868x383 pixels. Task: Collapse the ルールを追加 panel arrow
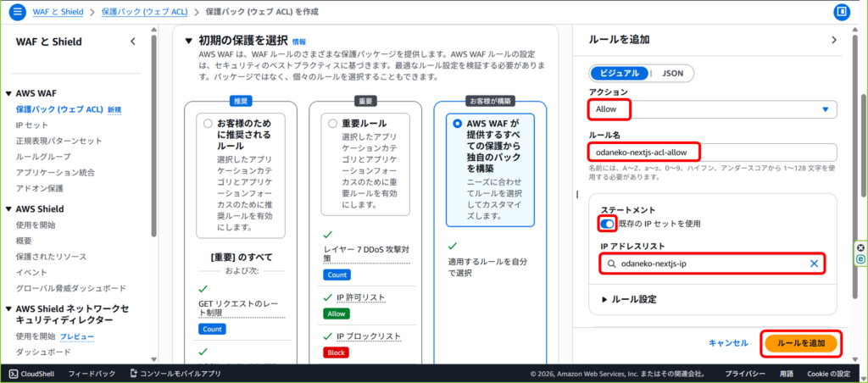coord(833,40)
